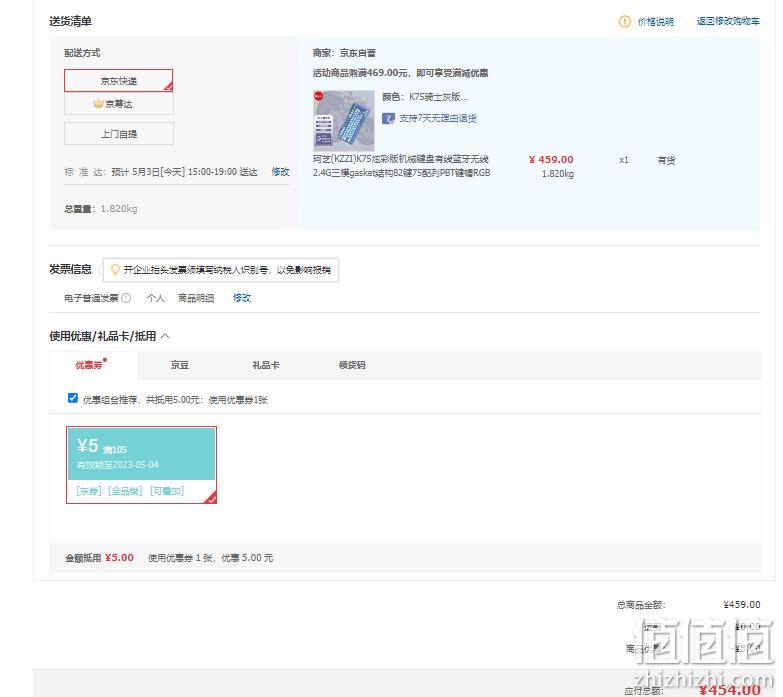Viewport: 783px width, 697px height.
Task: Open the keyboard product thumbnail
Action: pos(344,121)
